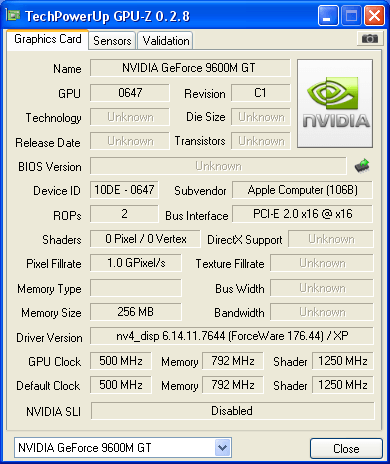Click the camera screenshot icon
Screen dimensions: 390x464
tap(369, 39)
